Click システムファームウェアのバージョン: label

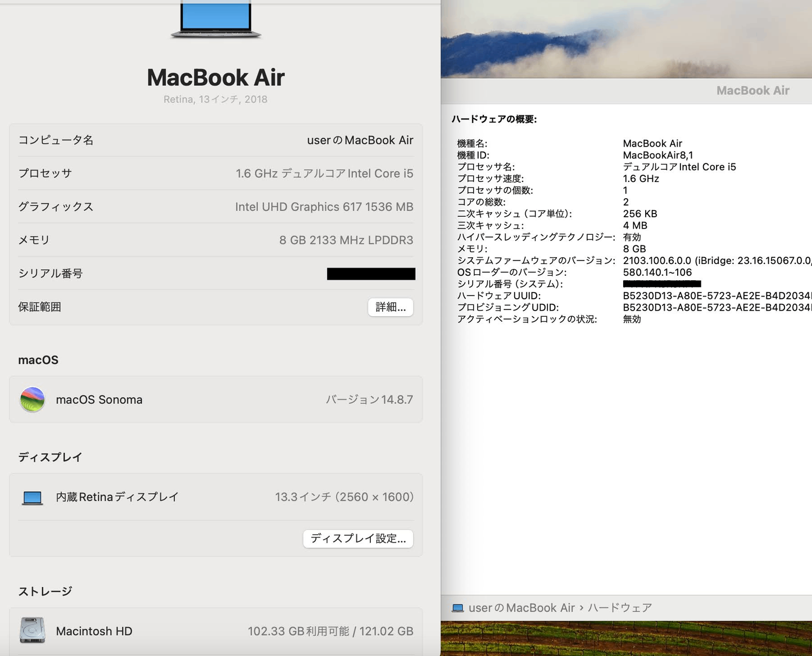click(x=536, y=261)
